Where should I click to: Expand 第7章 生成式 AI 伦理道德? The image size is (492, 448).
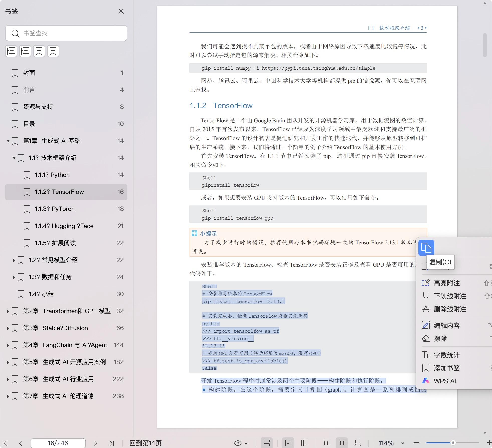click(x=8, y=396)
